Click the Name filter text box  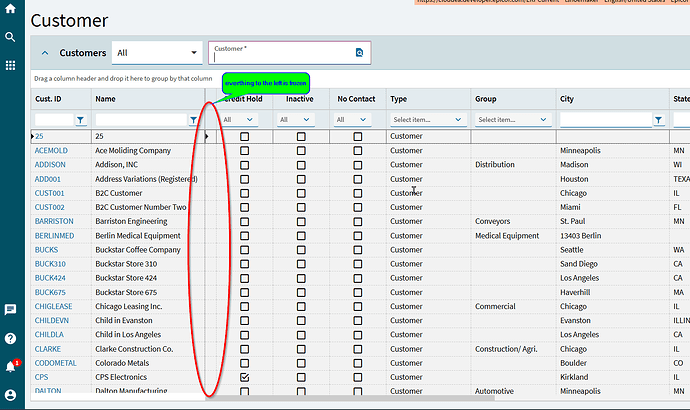[x=141, y=120]
